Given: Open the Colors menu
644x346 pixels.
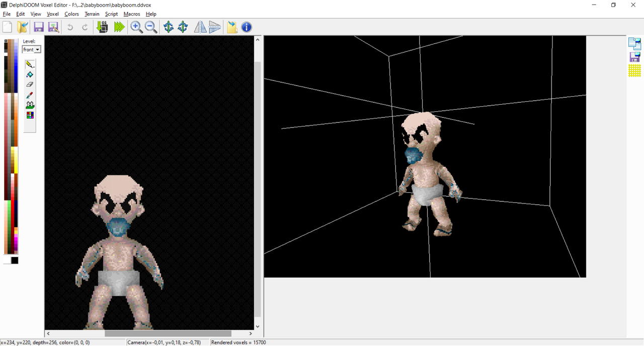Looking at the screenshot, I should [x=71, y=14].
